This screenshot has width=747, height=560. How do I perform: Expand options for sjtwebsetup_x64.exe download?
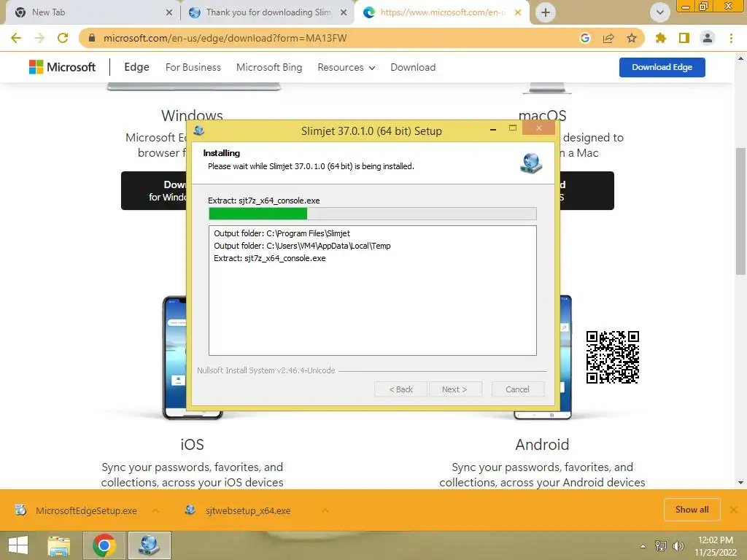click(325, 510)
